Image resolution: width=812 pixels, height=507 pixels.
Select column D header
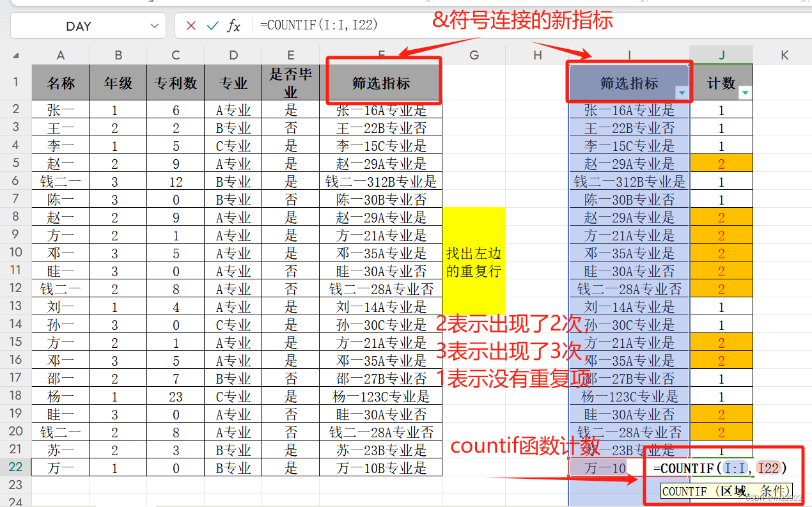tap(233, 56)
